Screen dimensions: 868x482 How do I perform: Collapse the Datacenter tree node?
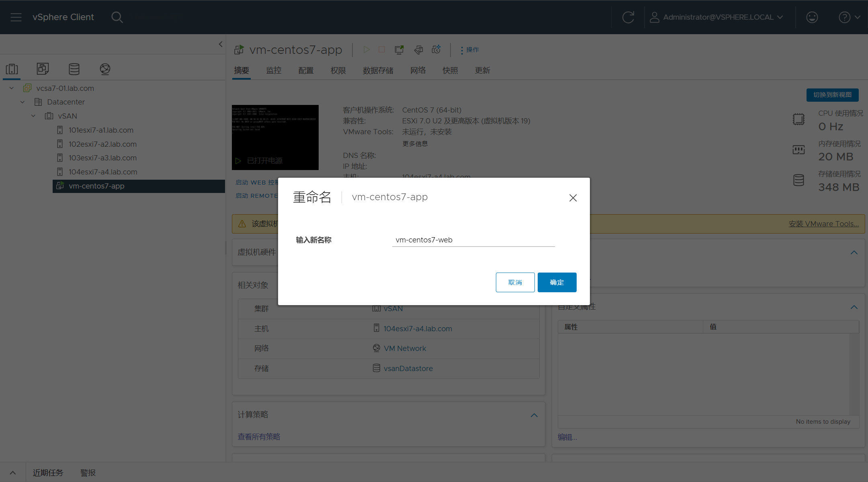coord(23,102)
